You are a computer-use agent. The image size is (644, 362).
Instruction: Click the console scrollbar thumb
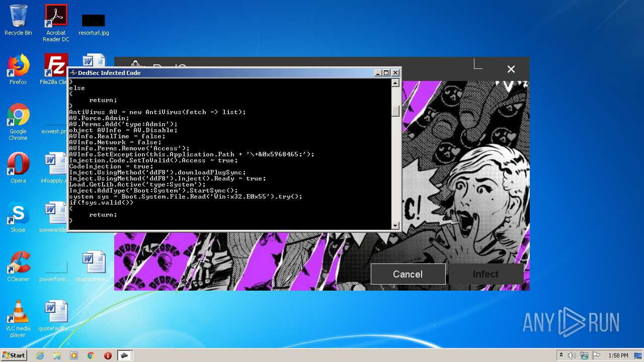coord(395,111)
